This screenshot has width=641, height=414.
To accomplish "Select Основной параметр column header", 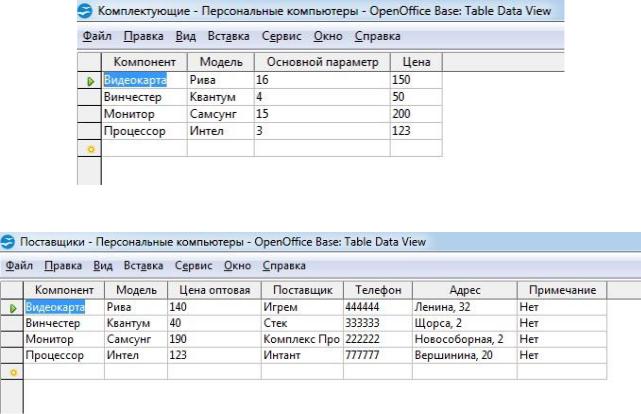I will [x=322, y=62].
